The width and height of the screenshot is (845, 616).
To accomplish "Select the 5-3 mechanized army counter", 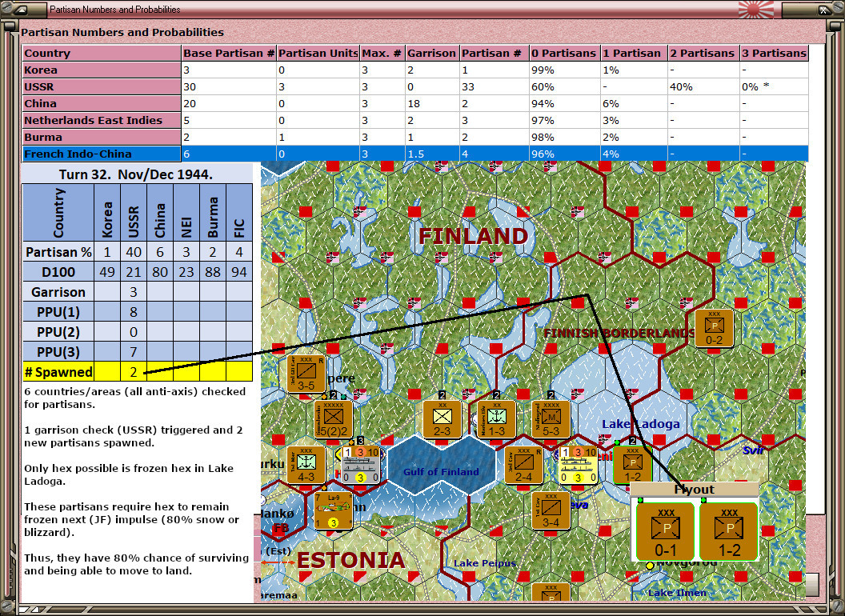I will click(x=551, y=418).
